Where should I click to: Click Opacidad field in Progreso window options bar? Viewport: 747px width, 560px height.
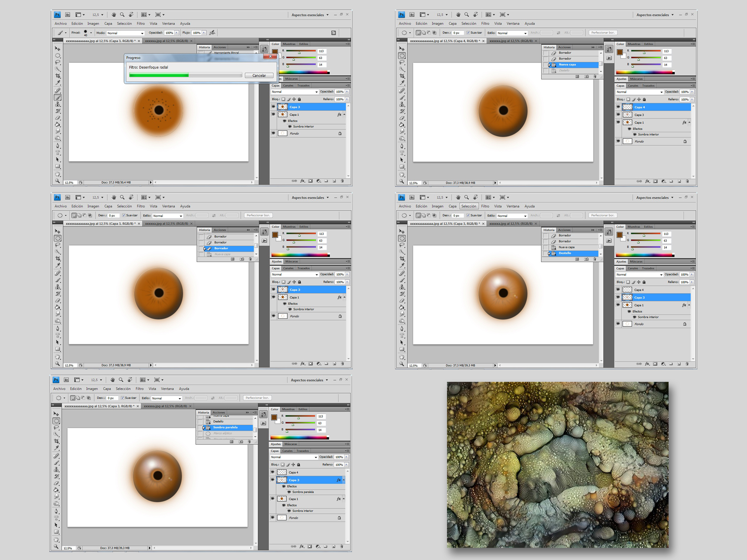tap(169, 33)
